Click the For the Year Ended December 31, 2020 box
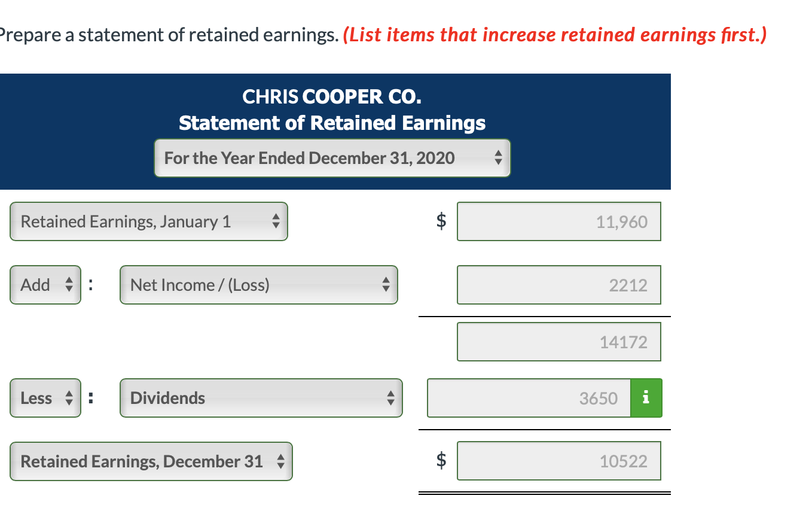The width and height of the screenshot is (812, 529). tap(332, 157)
